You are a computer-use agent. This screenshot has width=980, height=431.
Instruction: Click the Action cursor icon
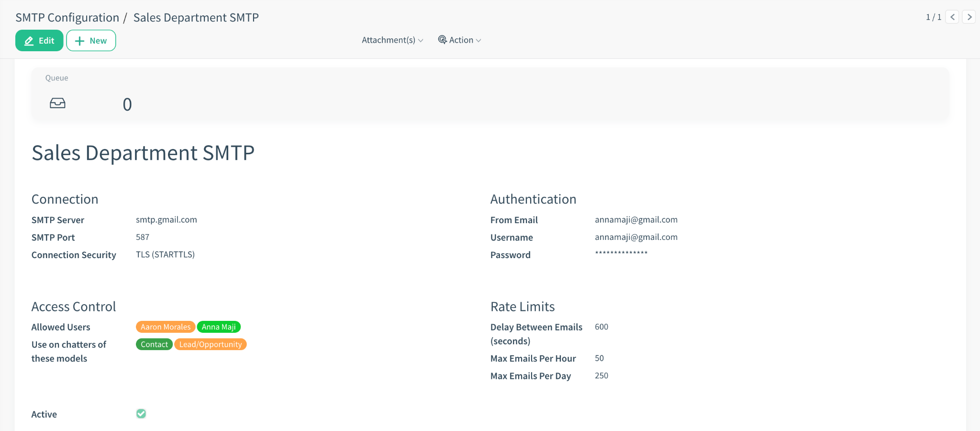(442, 40)
